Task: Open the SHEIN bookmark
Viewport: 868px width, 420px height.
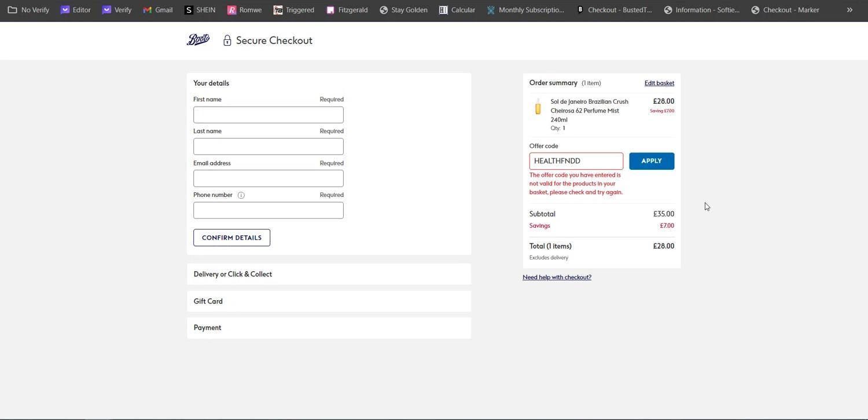Action: pyautogui.click(x=200, y=10)
